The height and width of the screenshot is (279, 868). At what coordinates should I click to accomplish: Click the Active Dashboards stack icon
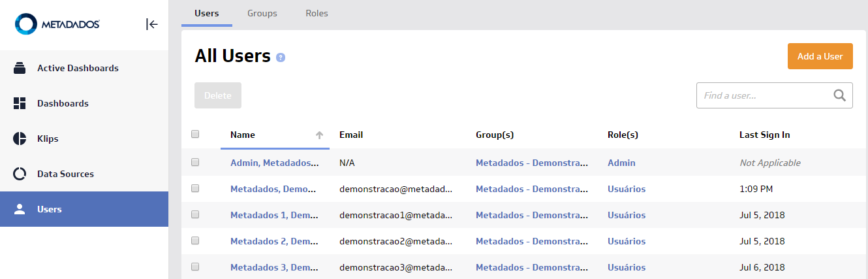click(x=20, y=69)
